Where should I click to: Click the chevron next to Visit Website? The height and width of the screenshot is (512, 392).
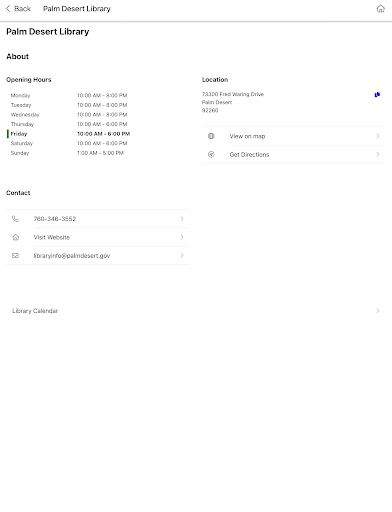[182, 237]
